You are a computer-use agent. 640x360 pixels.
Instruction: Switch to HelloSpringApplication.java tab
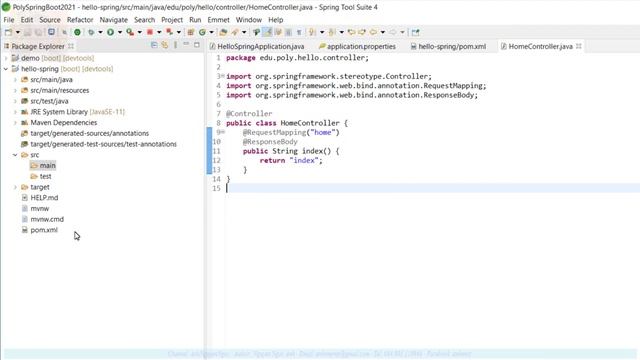[257, 47]
